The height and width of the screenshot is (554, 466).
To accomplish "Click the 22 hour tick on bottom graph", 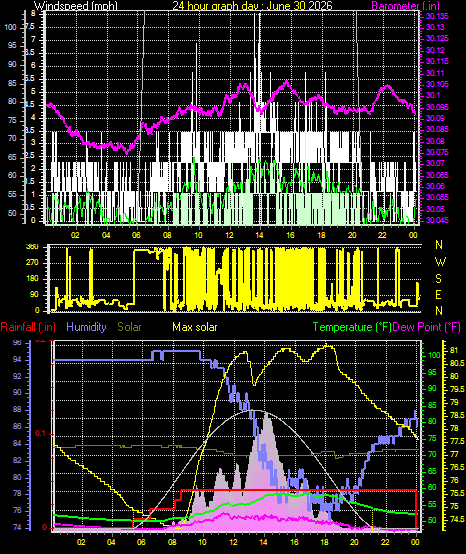I will (x=386, y=542).
